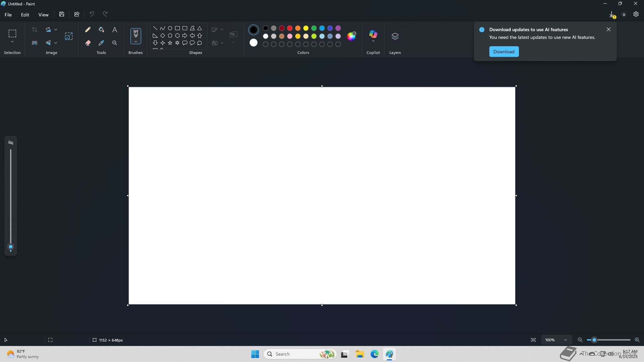Select the Fill bucket tool
The width and height of the screenshot is (644, 362).
tap(101, 30)
